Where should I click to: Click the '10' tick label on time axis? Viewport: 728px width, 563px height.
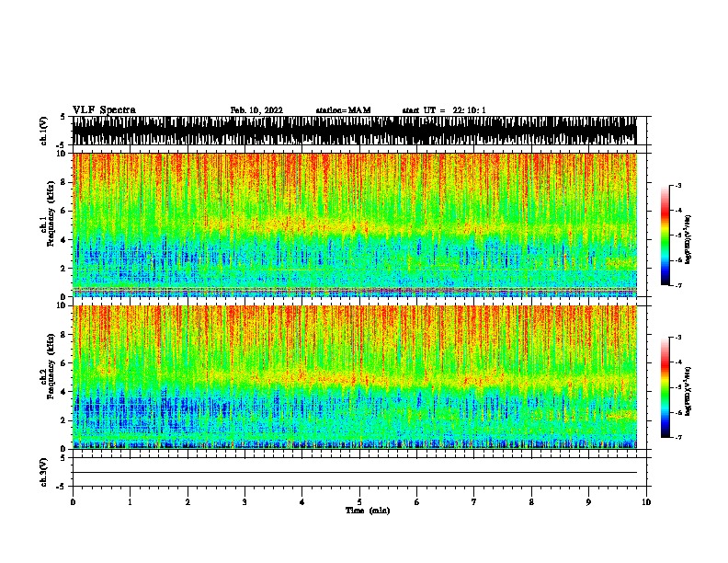point(646,502)
